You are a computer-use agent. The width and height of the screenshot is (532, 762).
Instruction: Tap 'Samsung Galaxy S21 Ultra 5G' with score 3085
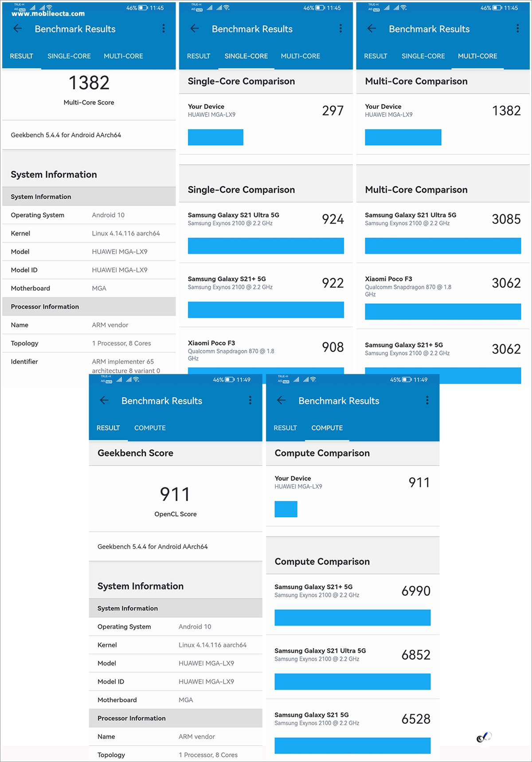pos(411,215)
